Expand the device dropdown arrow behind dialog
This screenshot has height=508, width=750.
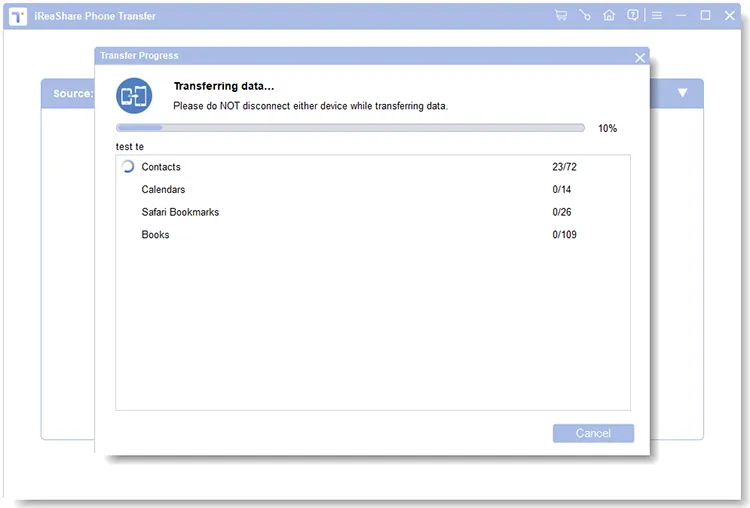(x=683, y=93)
